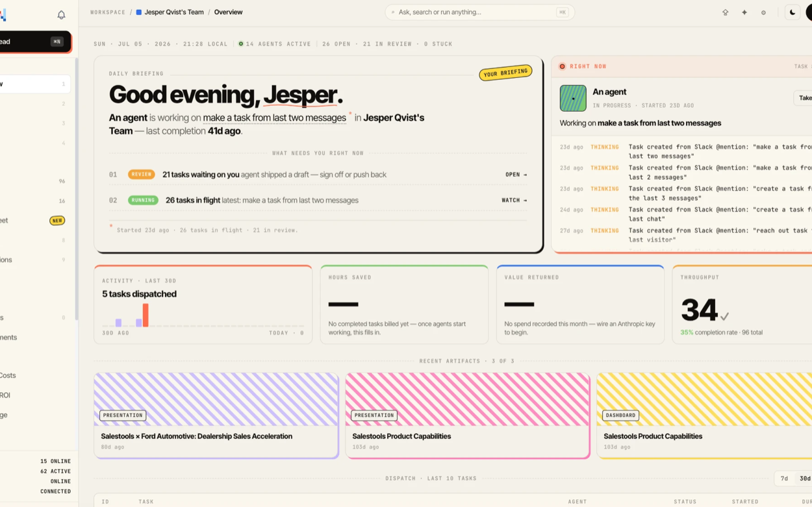Click the Throughput 34 value
Image resolution: width=812 pixels, height=507 pixels.
pos(698,310)
